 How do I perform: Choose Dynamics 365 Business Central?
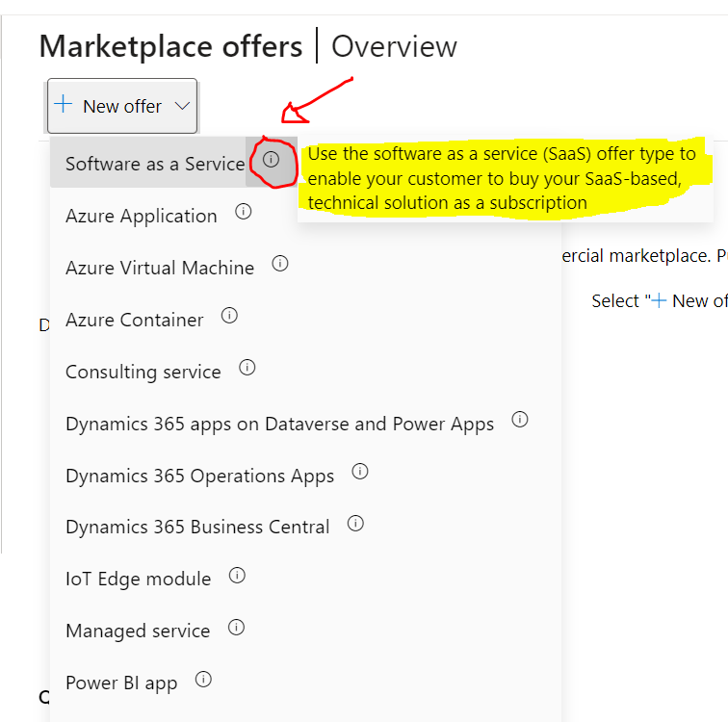197,528
